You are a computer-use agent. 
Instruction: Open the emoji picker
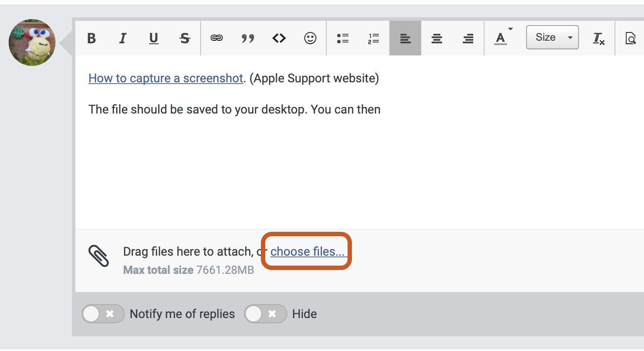310,38
